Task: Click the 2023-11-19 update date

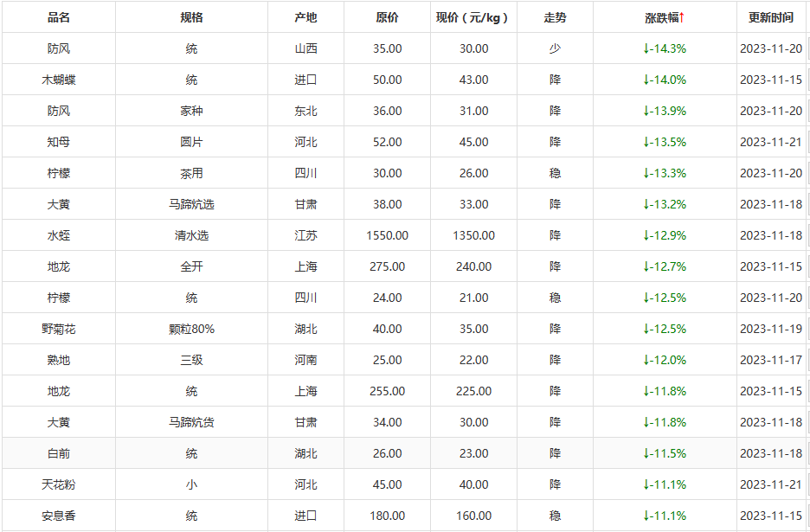Action: (x=771, y=329)
